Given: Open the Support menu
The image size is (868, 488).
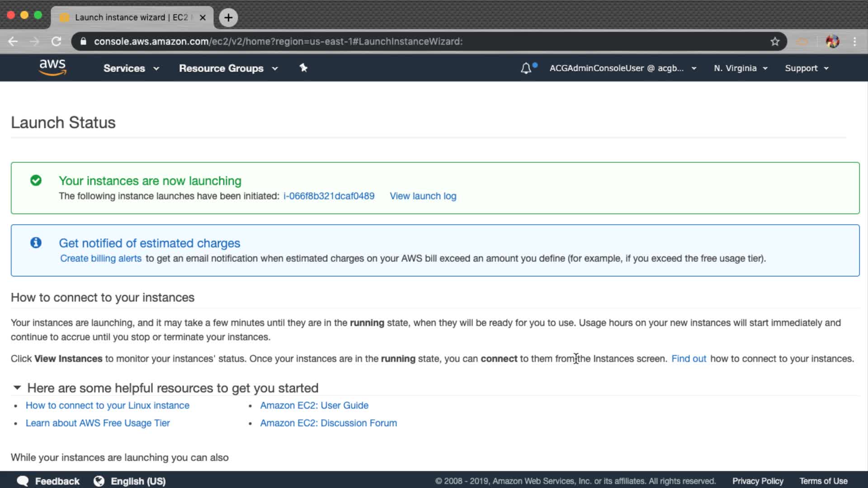Looking at the screenshot, I should [x=807, y=68].
